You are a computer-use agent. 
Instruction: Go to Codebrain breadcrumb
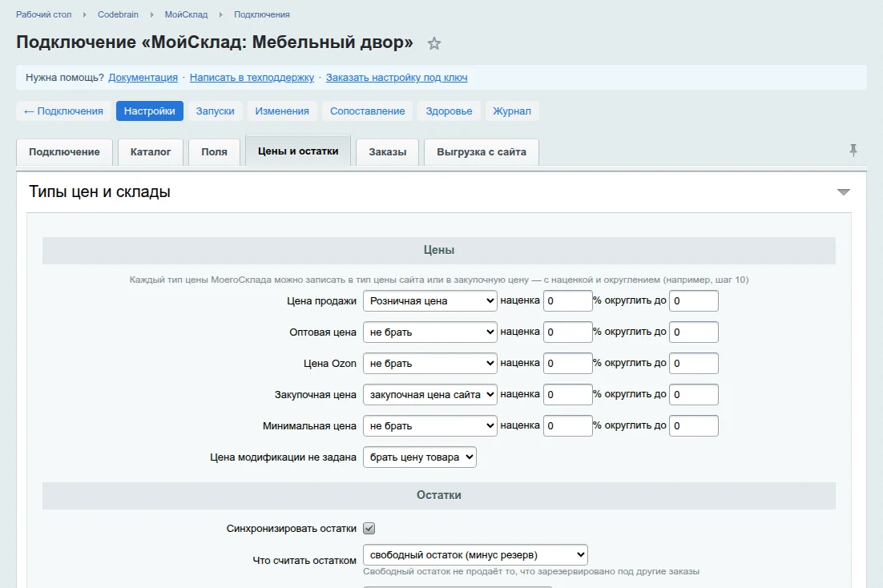[x=118, y=14]
